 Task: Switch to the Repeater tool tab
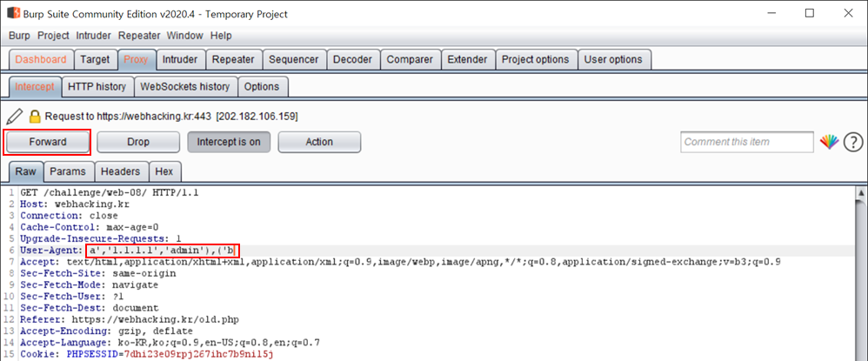pyautogui.click(x=233, y=60)
